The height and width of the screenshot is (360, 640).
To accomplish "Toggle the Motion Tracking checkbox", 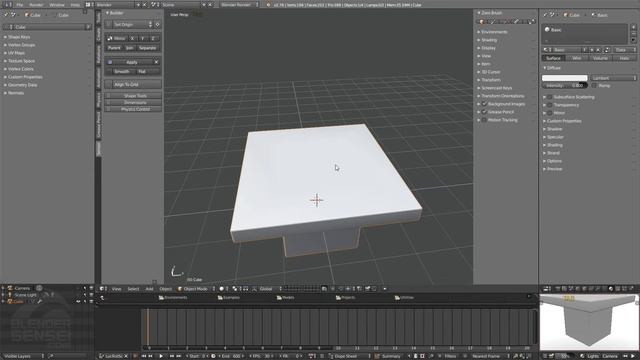I will tap(484, 120).
